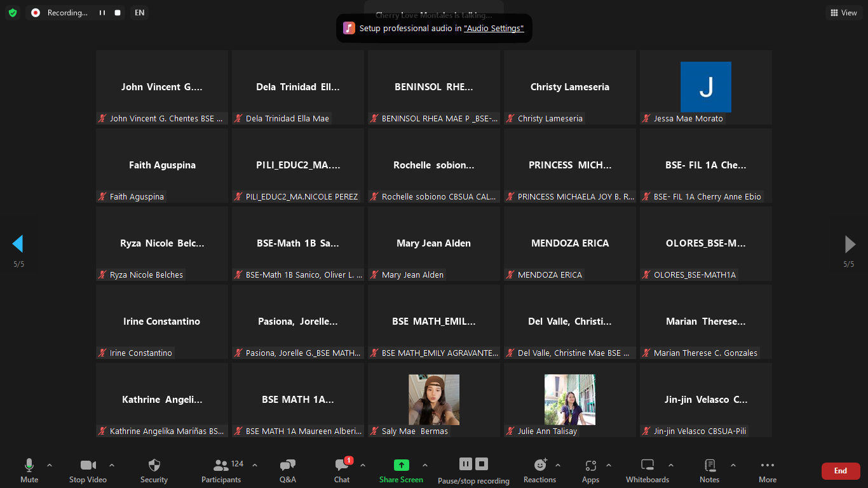Click the red End meeting button
Screen dimensions: 868x488
pyautogui.click(x=840, y=471)
